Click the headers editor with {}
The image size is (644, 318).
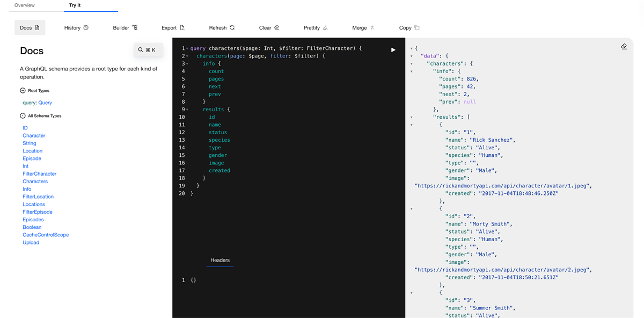[193, 280]
